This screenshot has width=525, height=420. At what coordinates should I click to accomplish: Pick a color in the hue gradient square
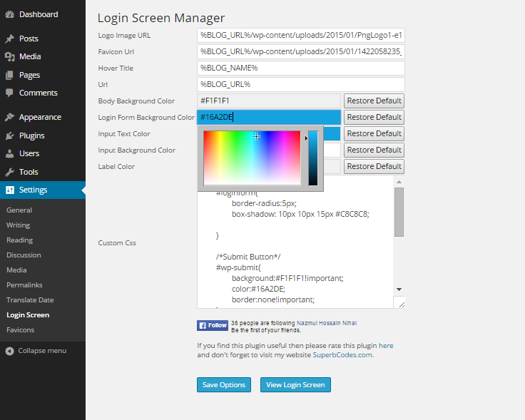[x=252, y=158]
